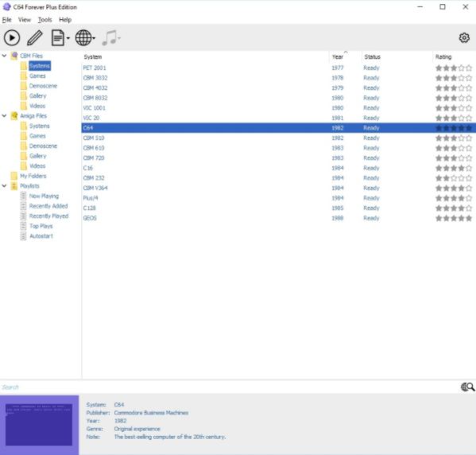Click the Recently Played playlist icon
The width and height of the screenshot is (476, 455).
[23, 216]
